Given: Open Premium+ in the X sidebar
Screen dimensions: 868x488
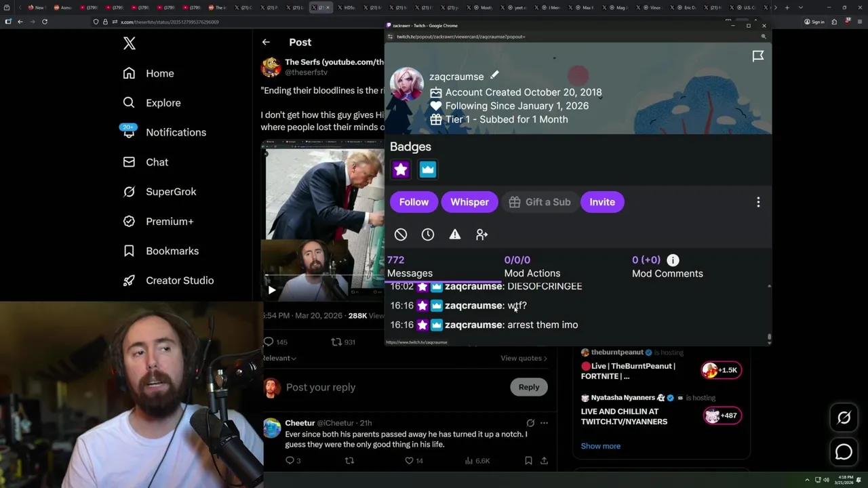Looking at the screenshot, I should (158, 221).
